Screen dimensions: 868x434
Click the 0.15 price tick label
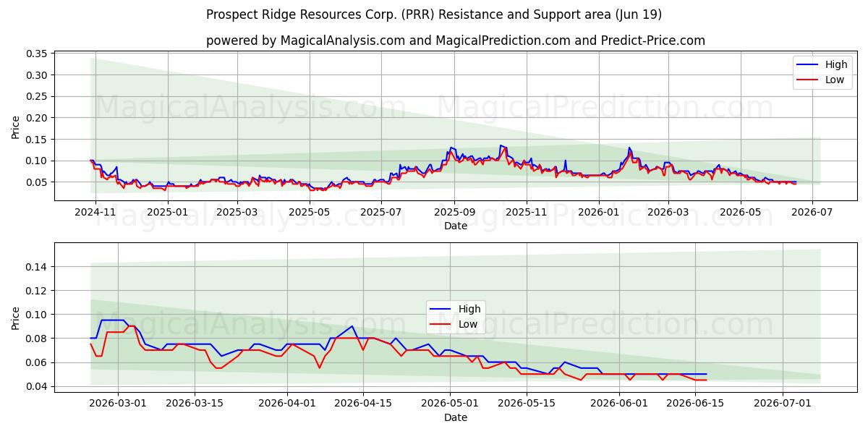pos(36,139)
